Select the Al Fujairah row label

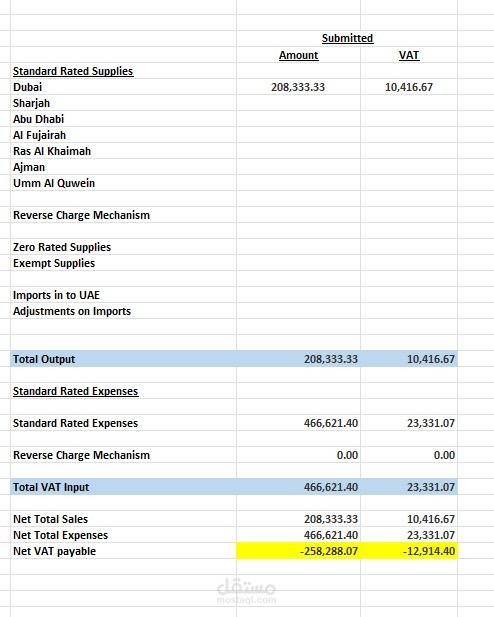point(39,135)
